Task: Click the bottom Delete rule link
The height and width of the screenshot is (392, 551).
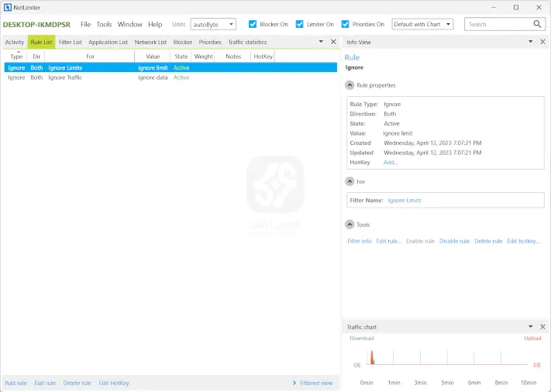Action: (x=77, y=383)
